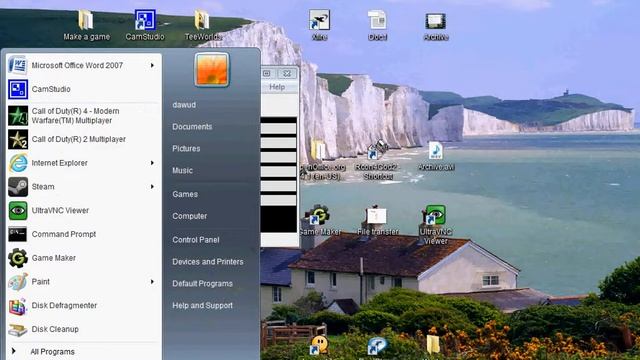
Task: Open Computer from Start menu
Action: (x=189, y=216)
